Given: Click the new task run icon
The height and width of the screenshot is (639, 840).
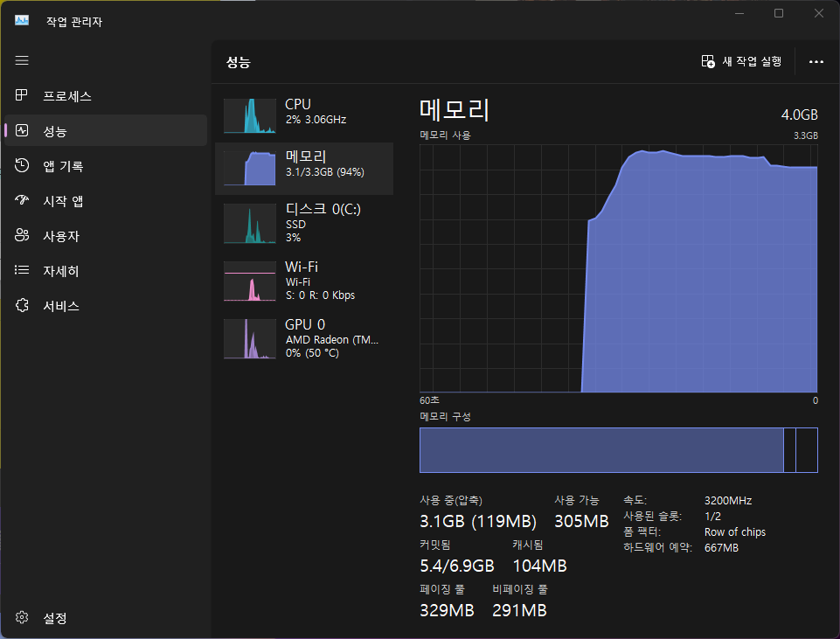Looking at the screenshot, I should pos(708,61).
